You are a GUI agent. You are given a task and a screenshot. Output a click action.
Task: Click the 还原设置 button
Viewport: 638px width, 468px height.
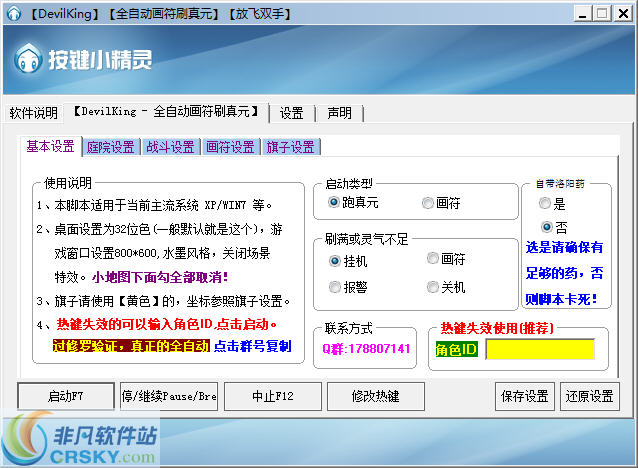click(590, 396)
